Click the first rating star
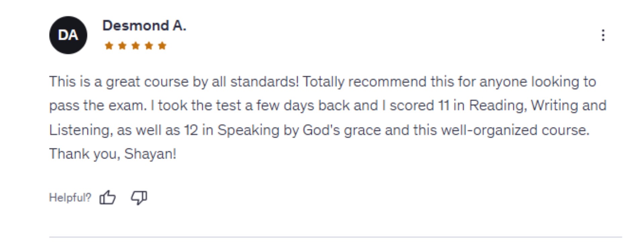644x245 pixels. [109, 46]
